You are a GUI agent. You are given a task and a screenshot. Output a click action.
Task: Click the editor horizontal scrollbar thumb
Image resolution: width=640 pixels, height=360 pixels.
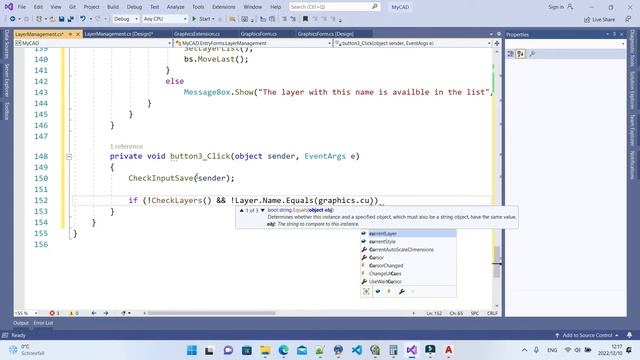211,313
